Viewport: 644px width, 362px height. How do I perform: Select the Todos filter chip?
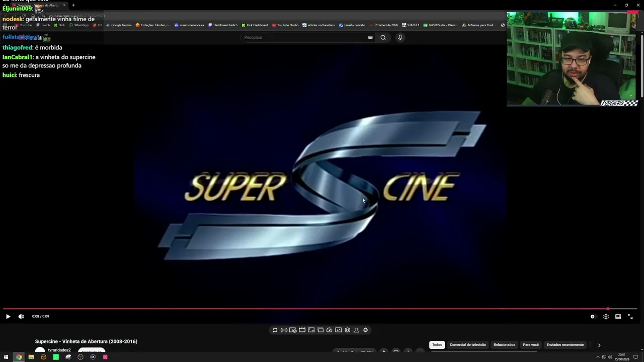437,345
